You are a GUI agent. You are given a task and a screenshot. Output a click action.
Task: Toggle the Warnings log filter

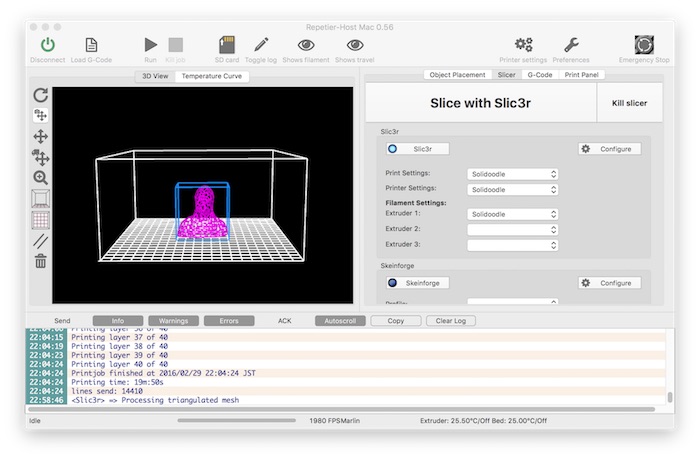point(173,321)
